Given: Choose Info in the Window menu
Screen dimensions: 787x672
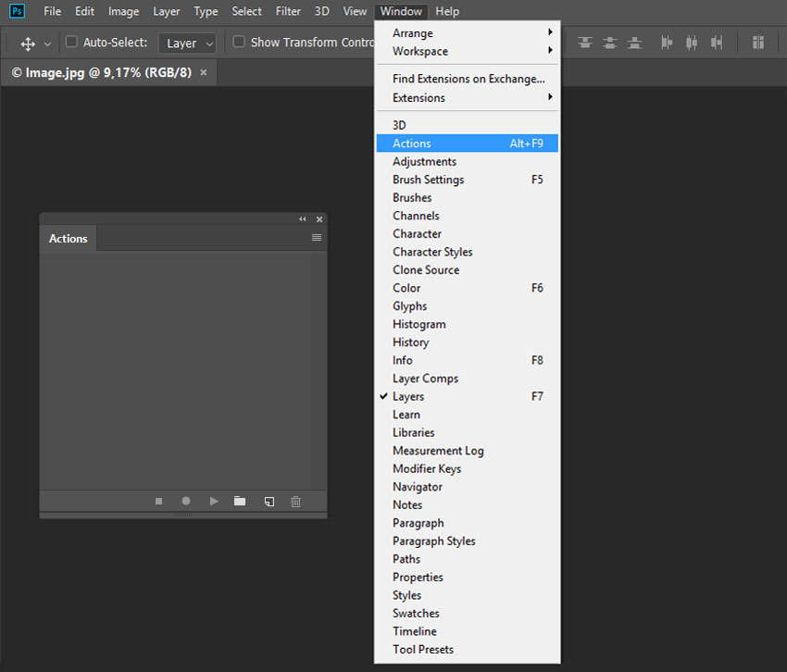Looking at the screenshot, I should click(468, 360).
